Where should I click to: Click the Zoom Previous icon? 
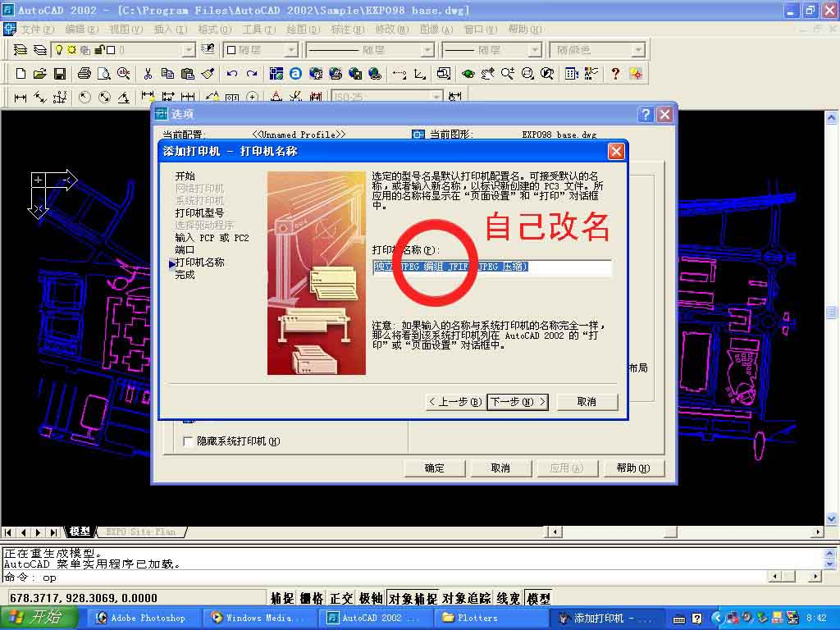pyautogui.click(x=547, y=73)
